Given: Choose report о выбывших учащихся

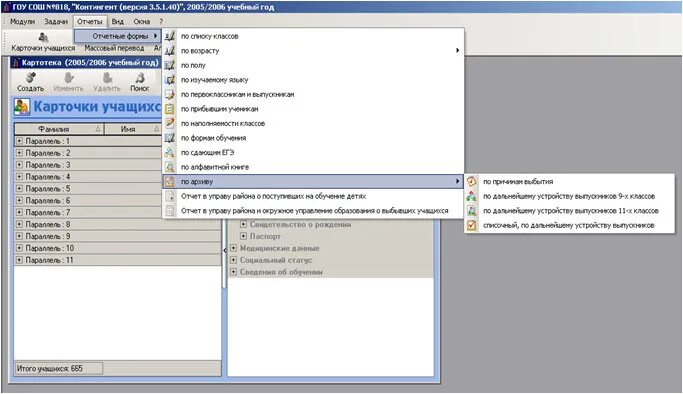Looking at the screenshot, I should pos(313,211).
